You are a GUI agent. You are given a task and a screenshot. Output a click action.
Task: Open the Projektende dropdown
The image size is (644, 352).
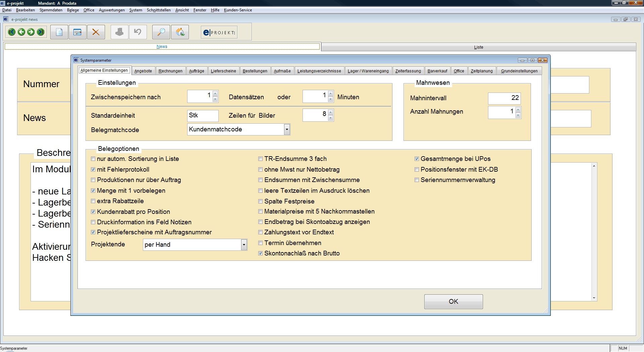(244, 245)
